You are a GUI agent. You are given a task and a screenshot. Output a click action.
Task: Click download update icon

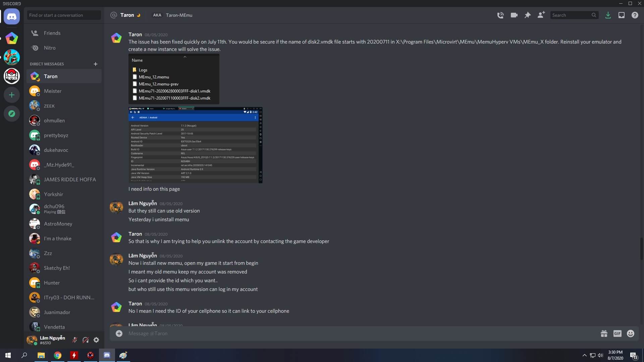(x=608, y=15)
